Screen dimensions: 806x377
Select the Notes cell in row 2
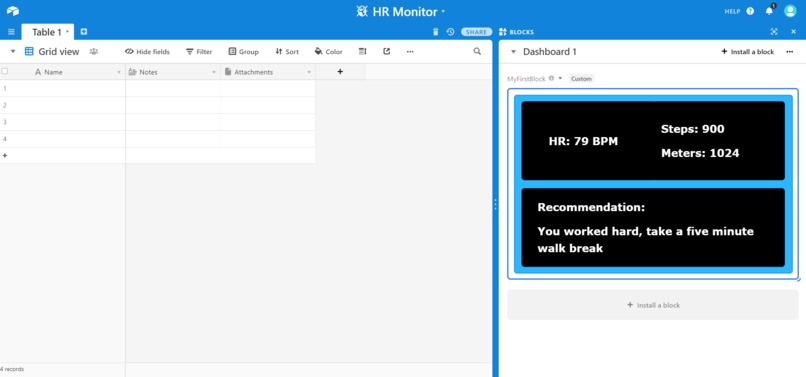173,105
